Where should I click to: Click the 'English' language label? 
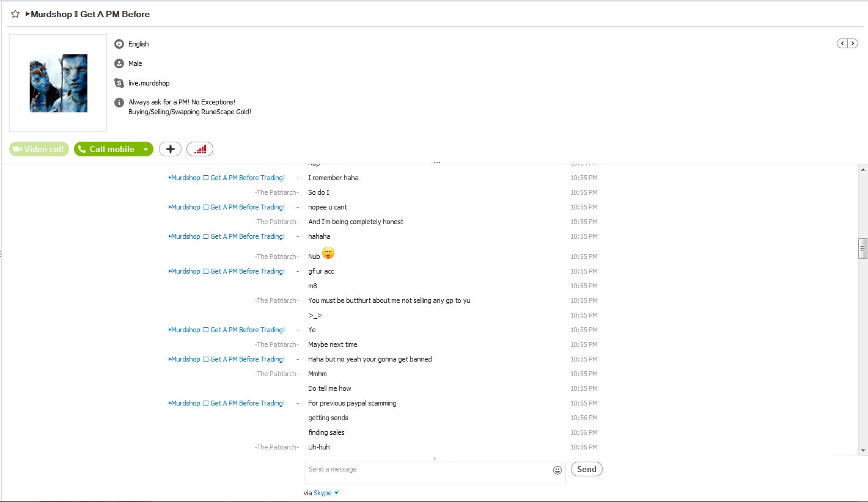pos(139,44)
